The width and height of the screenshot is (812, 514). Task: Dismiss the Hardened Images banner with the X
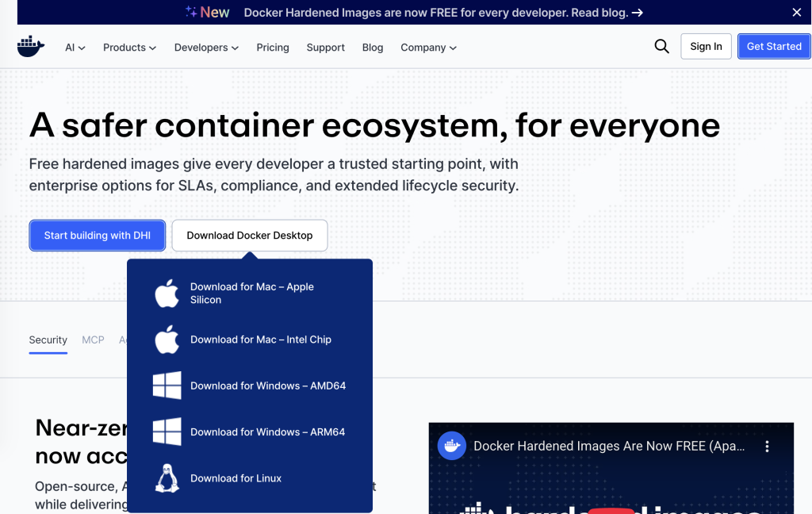[797, 13]
